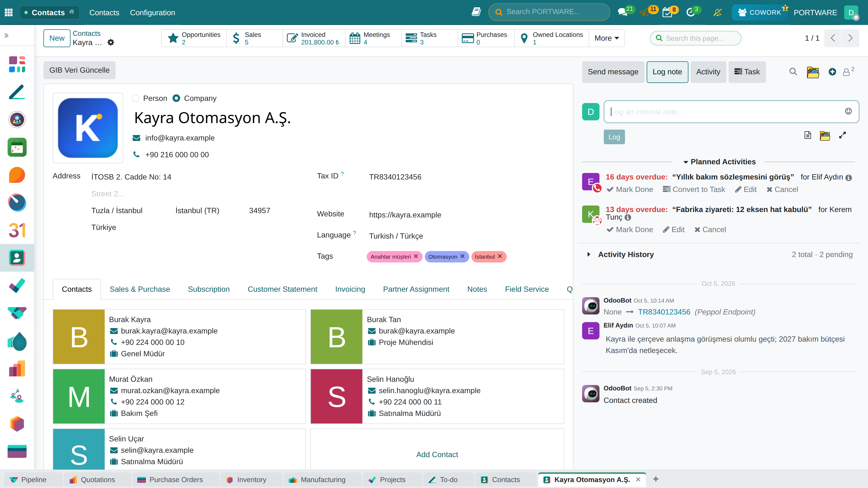Image resolution: width=868 pixels, height=488 pixels.
Task: Open followers icon showing 2
Action: 848,72
